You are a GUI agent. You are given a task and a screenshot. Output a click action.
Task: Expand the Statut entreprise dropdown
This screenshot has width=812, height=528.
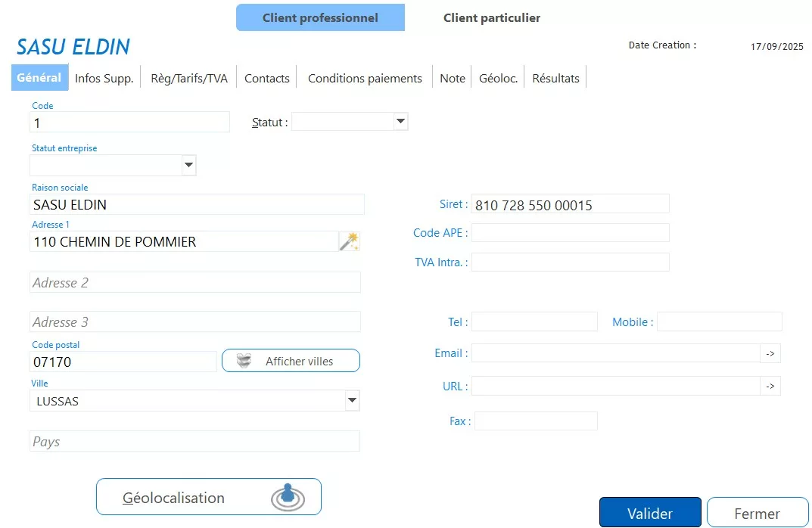[x=188, y=165]
